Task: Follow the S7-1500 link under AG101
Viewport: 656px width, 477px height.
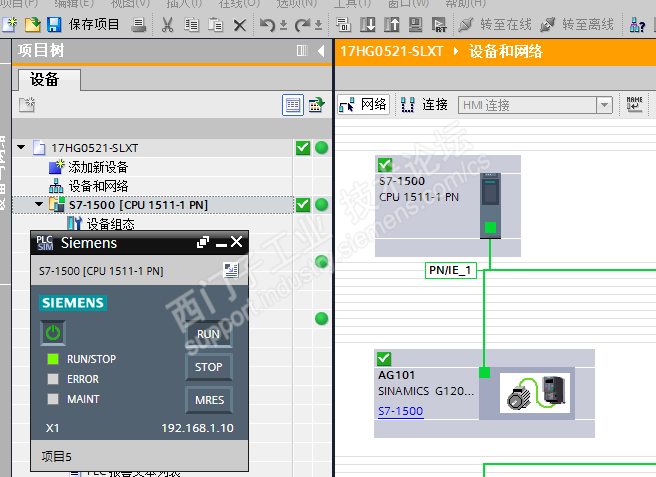Action: (400, 411)
